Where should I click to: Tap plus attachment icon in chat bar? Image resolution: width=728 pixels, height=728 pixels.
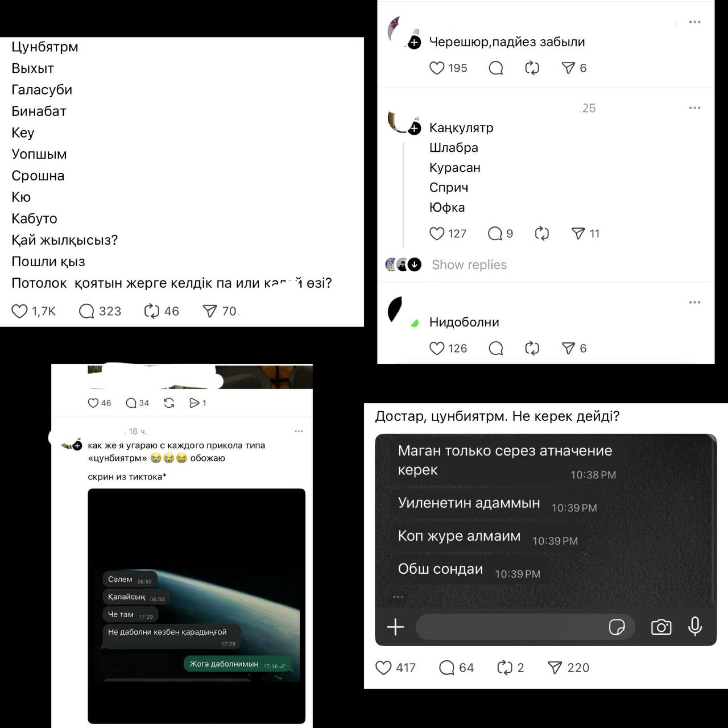395,627
